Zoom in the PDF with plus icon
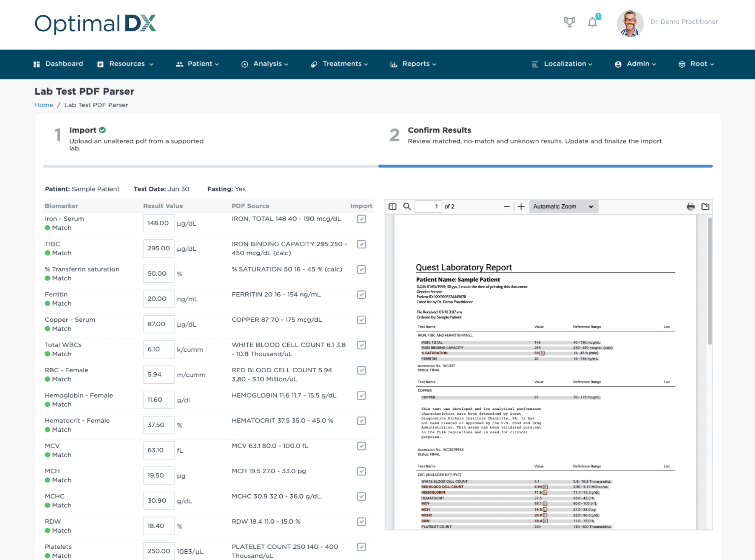This screenshot has height=560, width=755. (521, 207)
